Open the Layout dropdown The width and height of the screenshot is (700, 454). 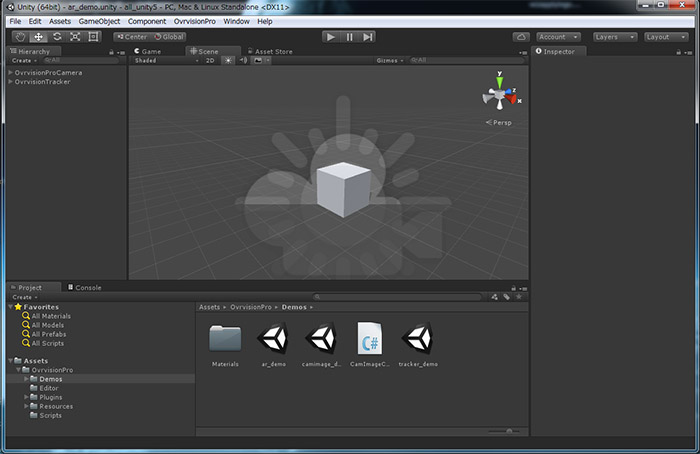coord(667,37)
